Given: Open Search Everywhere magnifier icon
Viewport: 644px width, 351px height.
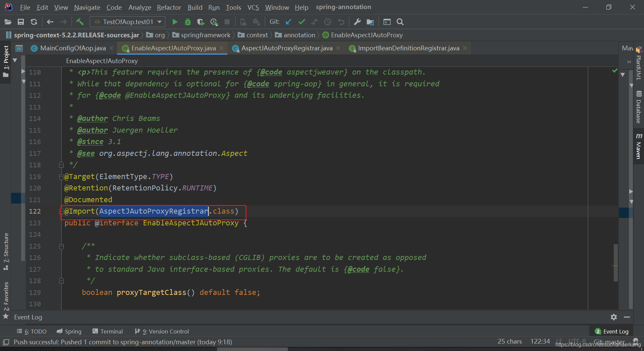Looking at the screenshot, I should click(x=400, y=22).
